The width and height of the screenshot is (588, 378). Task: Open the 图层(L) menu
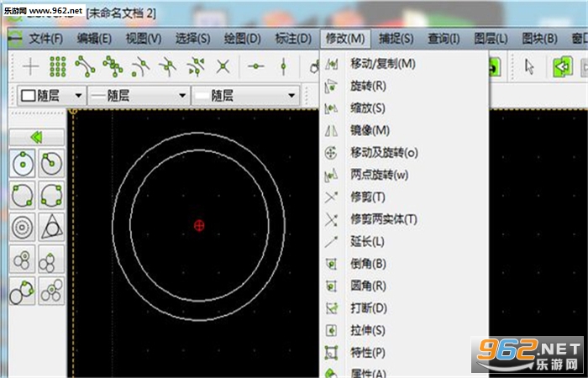pyautogui.click(x=491, y=39)
